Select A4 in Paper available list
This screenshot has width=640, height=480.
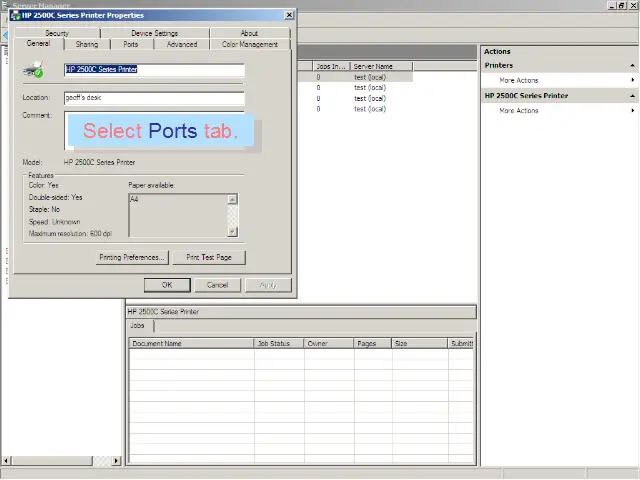(135, 199)
